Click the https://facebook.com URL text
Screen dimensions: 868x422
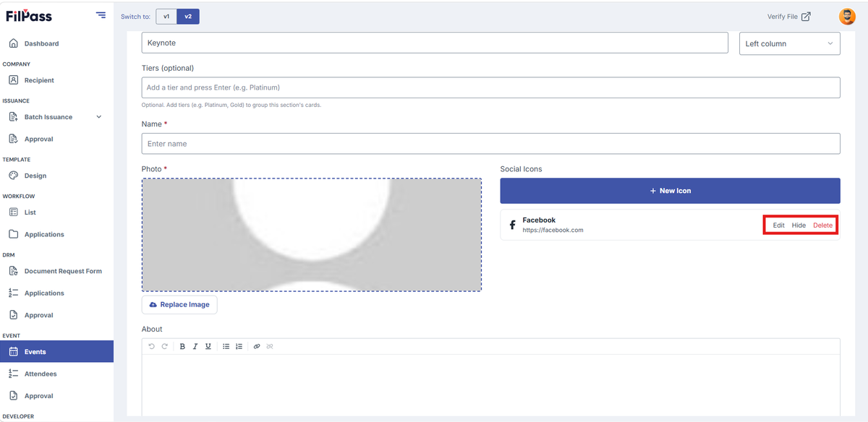pyautogui.click(x=553, y=231)
